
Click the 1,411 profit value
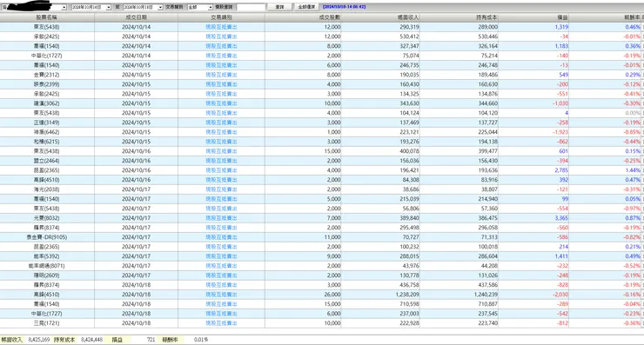click(x=561, y=256)
